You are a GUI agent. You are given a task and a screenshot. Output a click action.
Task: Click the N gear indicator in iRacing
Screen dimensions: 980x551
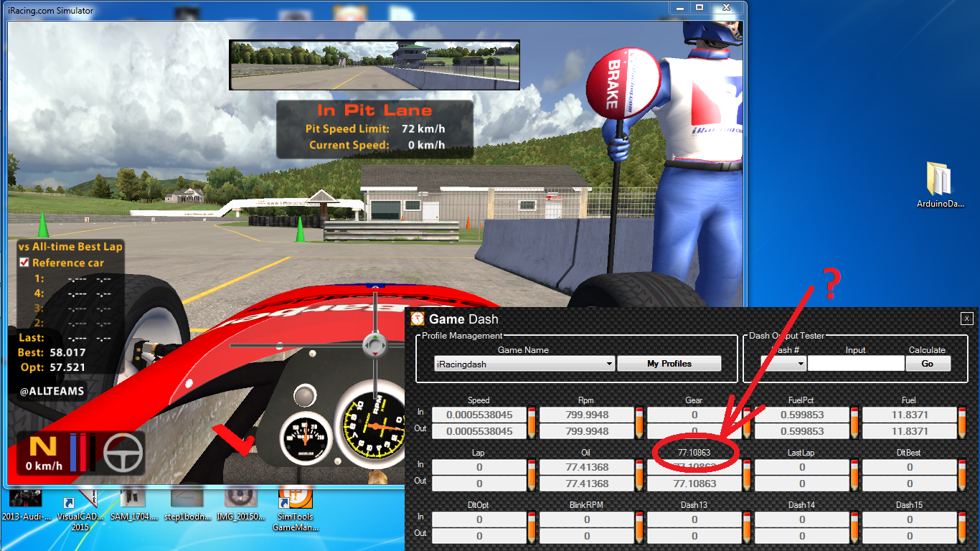coord(42,446)
